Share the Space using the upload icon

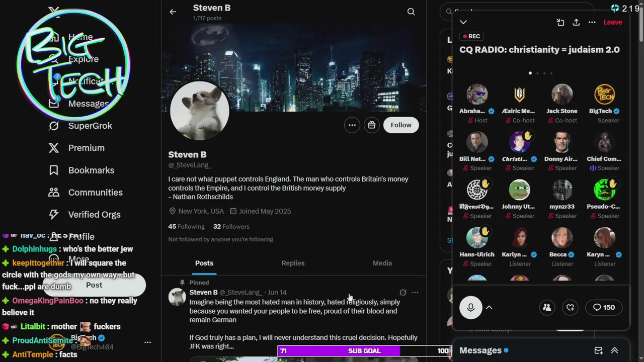click(576, 22)
